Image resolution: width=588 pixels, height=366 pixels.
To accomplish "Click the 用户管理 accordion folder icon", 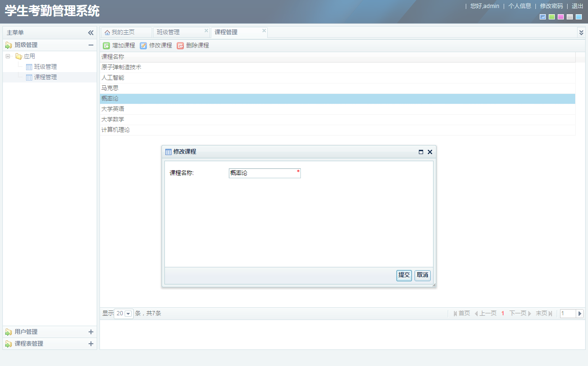I will point(9,332).
